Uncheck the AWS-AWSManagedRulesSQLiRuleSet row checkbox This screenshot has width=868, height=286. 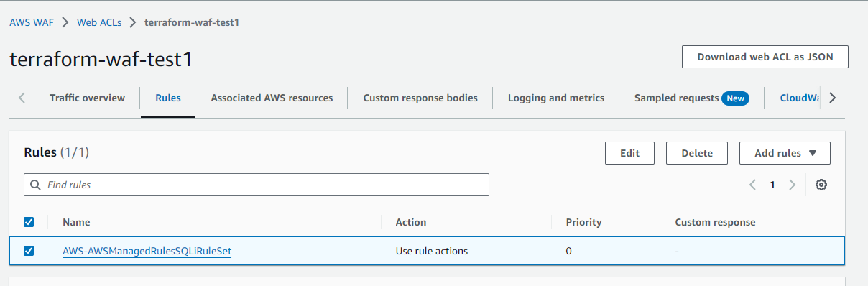coord(29,251)
